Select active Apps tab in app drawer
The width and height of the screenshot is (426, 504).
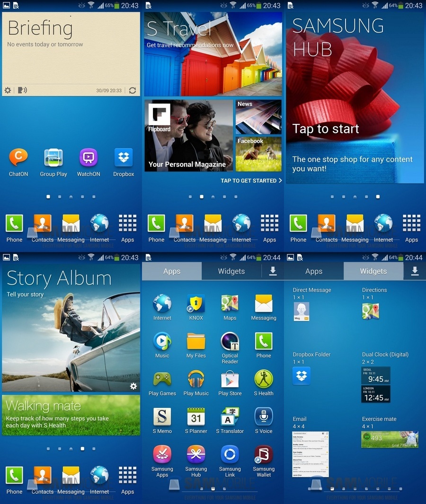tap(172, 271)
